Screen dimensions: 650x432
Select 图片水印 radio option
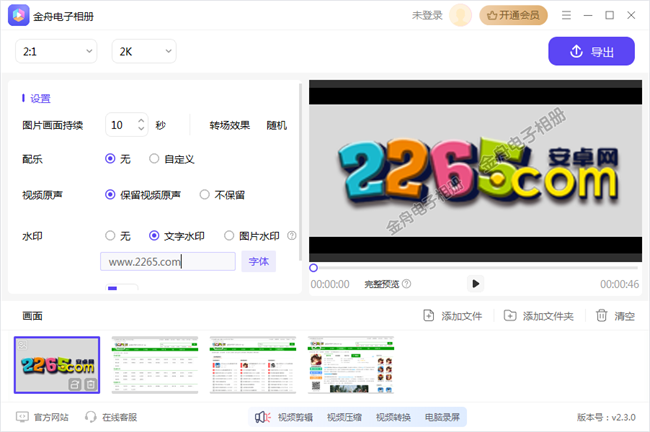(x=229, y=236)
